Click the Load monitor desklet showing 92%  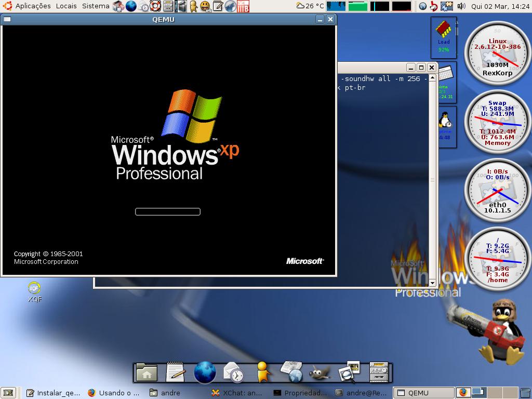click(x=444, y=37)
